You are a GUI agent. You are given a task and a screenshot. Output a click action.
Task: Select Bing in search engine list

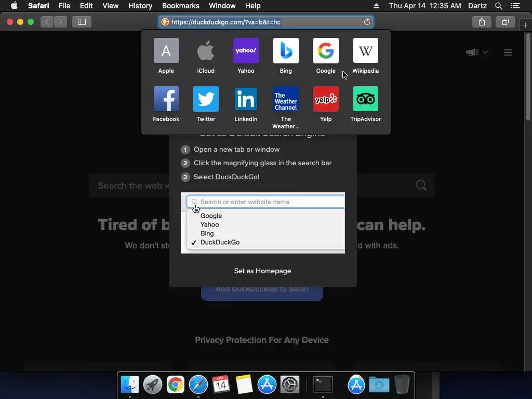tap(207, 233)
